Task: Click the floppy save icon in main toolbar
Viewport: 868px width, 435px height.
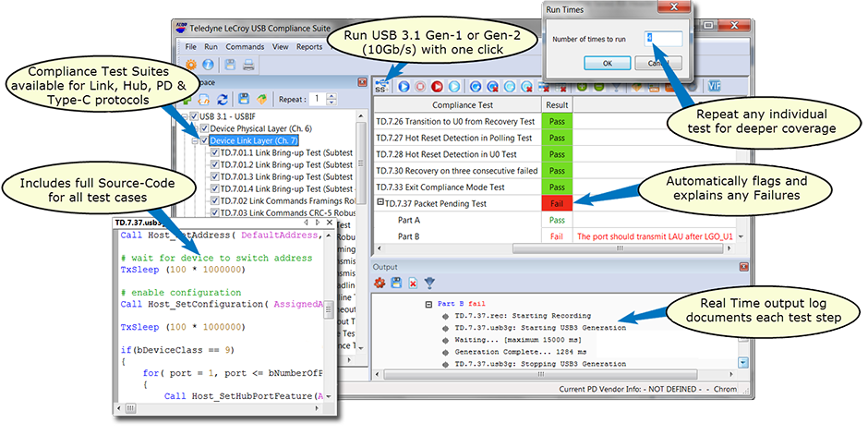Action: pos(230,65)
